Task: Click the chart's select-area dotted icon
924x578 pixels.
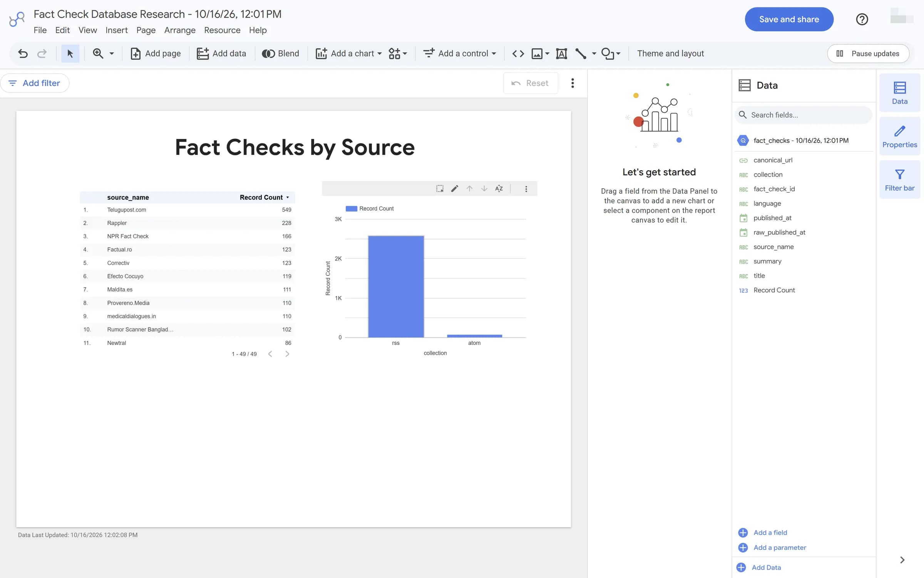Action: (x=440, y=188)
